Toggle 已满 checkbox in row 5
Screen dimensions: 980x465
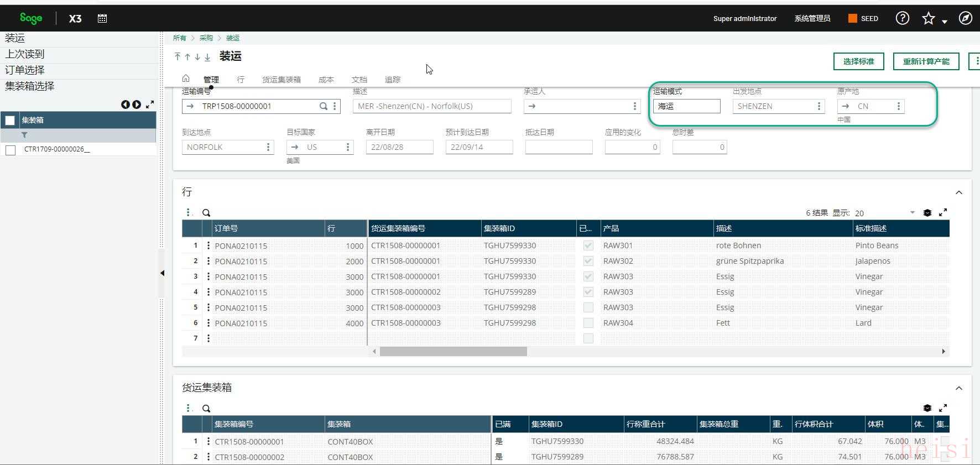[588, 307]
